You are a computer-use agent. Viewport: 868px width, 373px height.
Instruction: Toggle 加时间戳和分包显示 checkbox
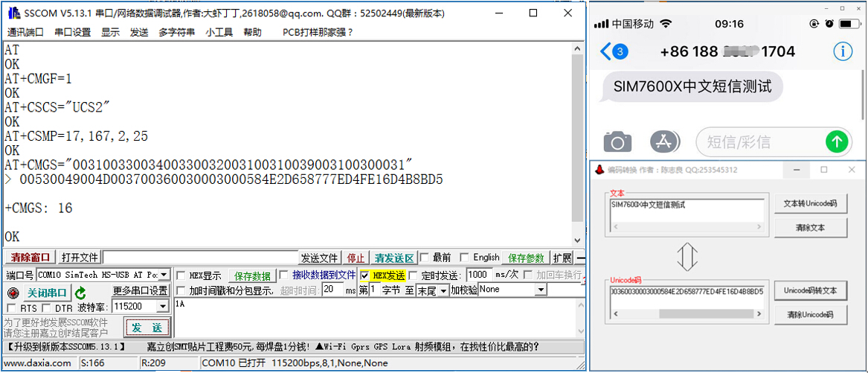[181, 290]
